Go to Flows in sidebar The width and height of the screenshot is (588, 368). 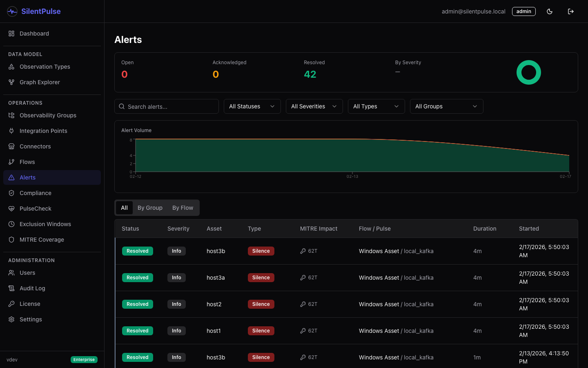tap(52, 162)
